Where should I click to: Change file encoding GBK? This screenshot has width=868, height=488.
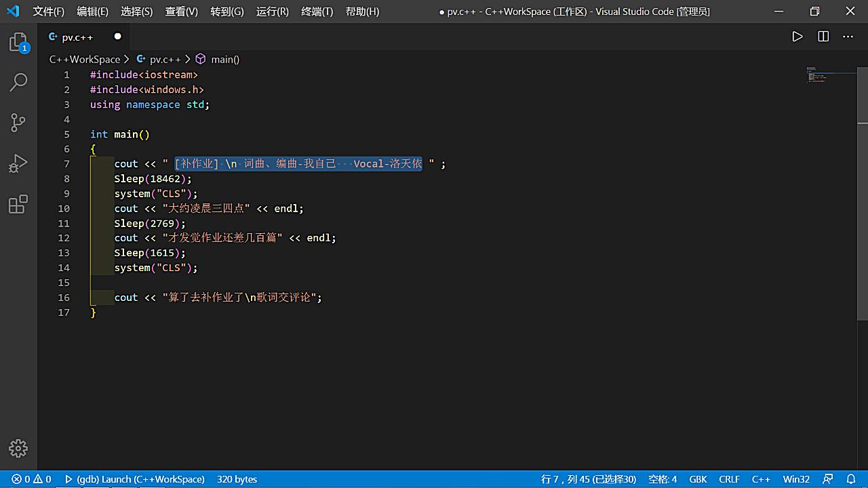tap(698, 479)
